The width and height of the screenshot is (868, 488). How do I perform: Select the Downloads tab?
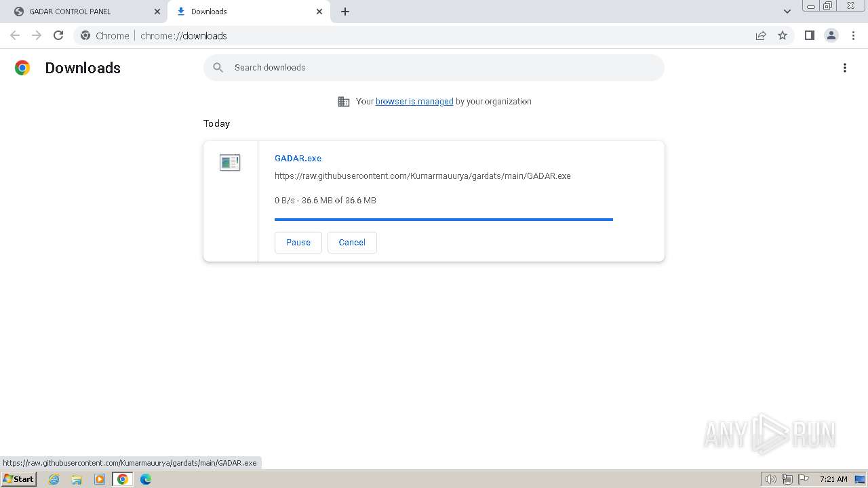click(x=248, y=12)
